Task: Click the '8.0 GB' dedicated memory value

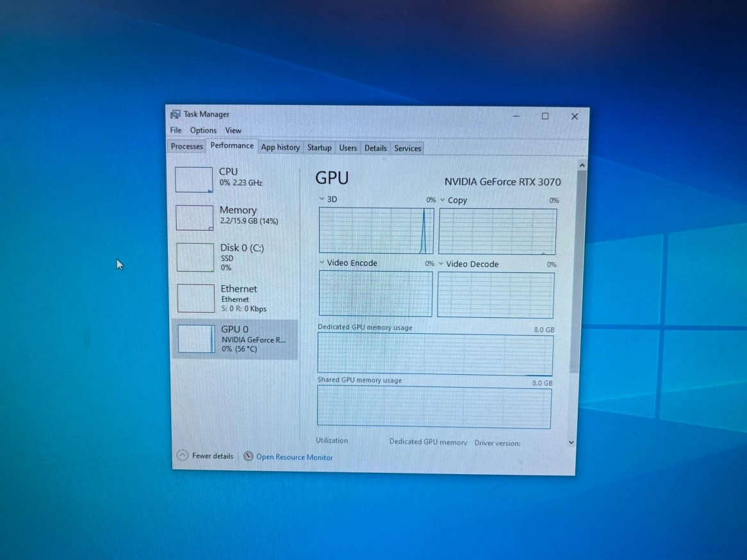Action: 544,330
